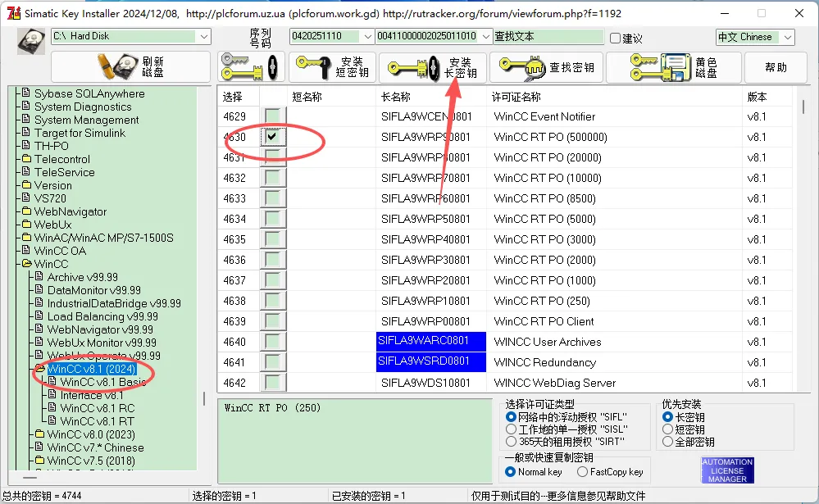This screenshot has width=819, height=504.
Task: Select network floating license "SIFL" radio
Action: pos(511,417)
